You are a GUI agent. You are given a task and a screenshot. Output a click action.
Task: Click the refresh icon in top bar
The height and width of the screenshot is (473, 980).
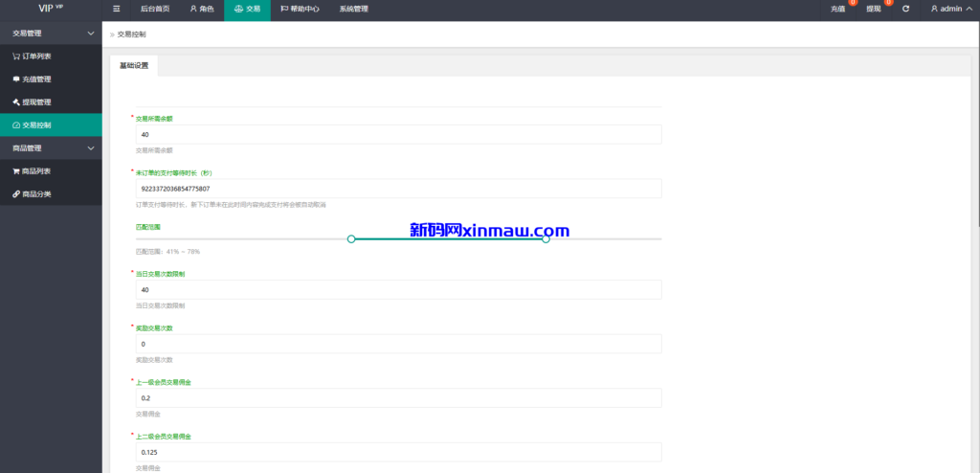point(905,9)
